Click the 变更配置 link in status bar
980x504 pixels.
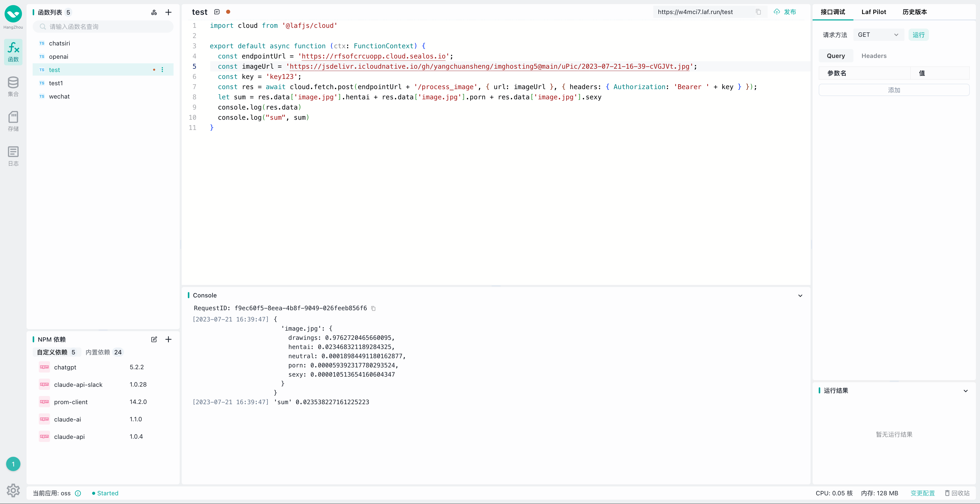point(922,493)
